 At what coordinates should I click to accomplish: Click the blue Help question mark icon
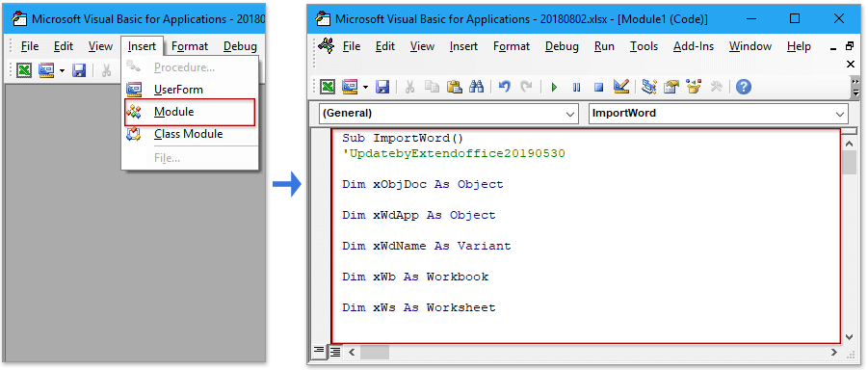[744, 87]
